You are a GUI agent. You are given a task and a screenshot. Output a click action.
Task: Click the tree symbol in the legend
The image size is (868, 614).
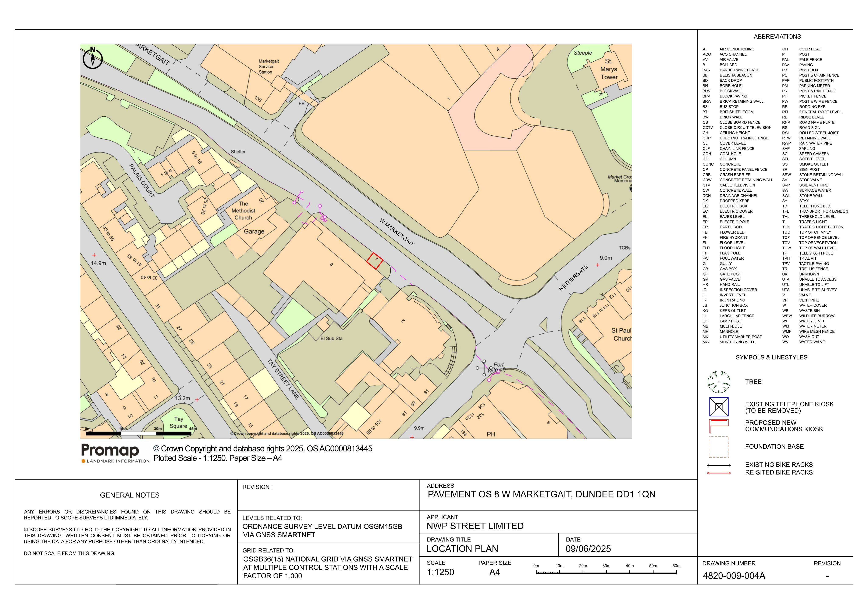(719, 382)
